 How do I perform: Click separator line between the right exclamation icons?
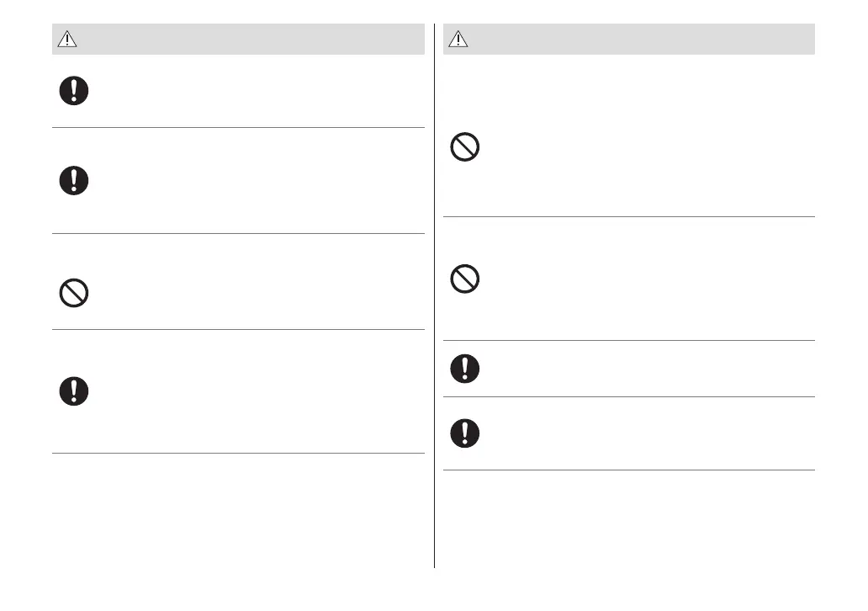click(x=629, y=397)
